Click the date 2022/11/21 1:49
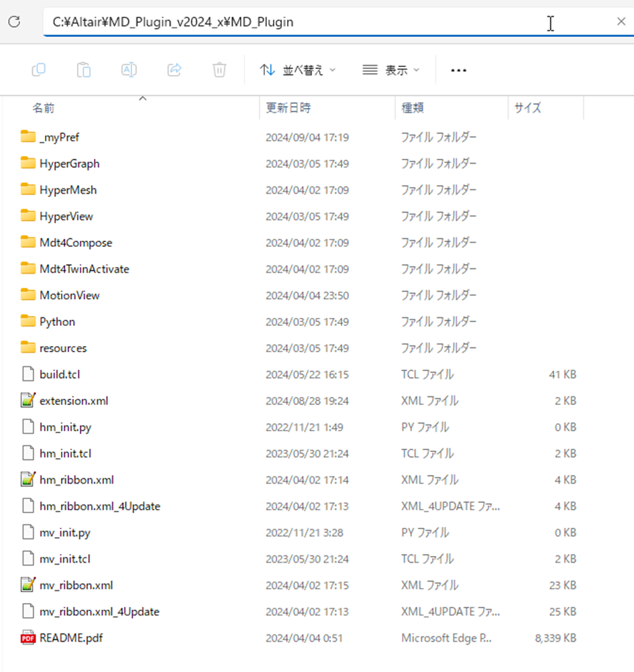Viewport: 634px width, 672px height. (305, 427)
